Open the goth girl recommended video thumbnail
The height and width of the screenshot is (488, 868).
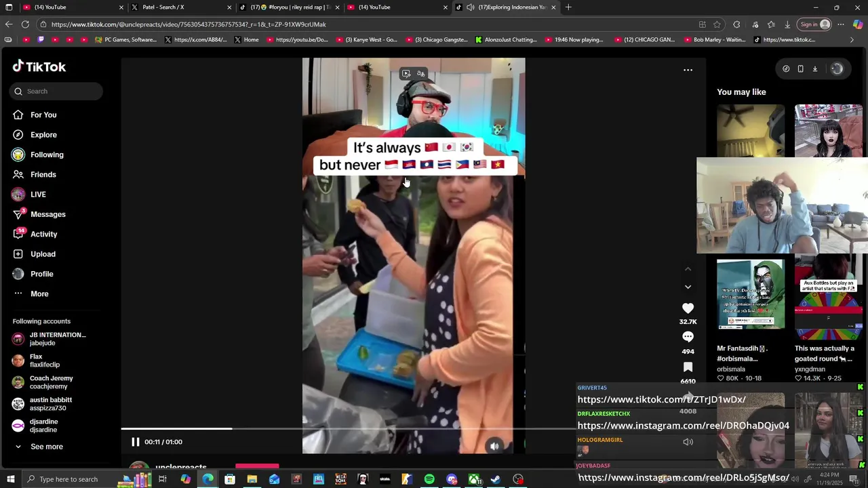click(829, 130)
